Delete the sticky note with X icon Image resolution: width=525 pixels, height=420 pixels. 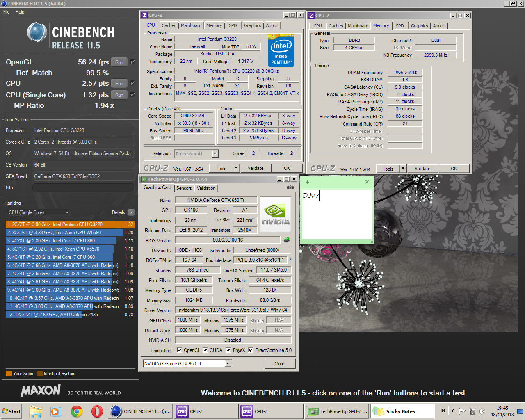367,182
